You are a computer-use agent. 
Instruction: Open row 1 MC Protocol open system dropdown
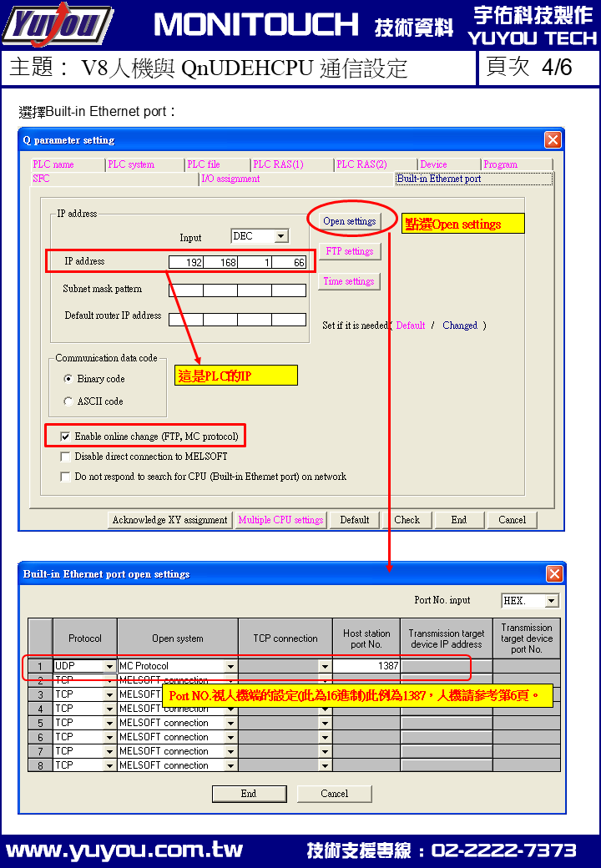[x=230, y=667]
